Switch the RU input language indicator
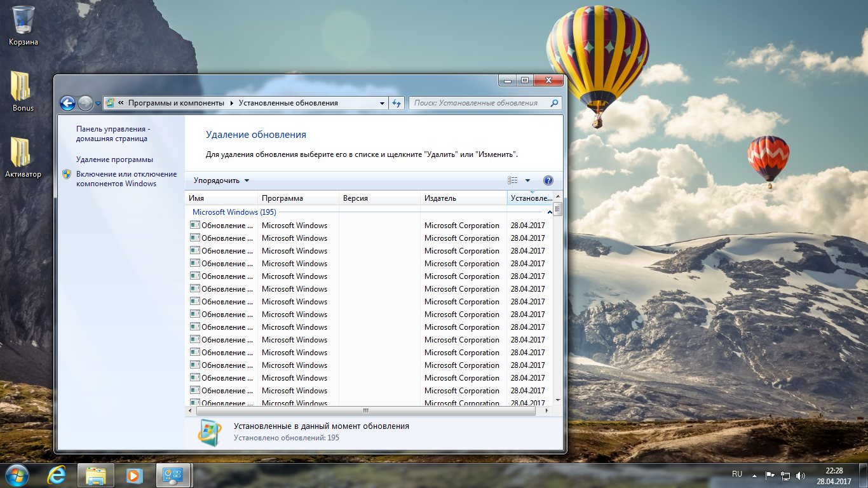Image resolution: width=868 pixels, height=488 pixels. [x=737, y=474]
